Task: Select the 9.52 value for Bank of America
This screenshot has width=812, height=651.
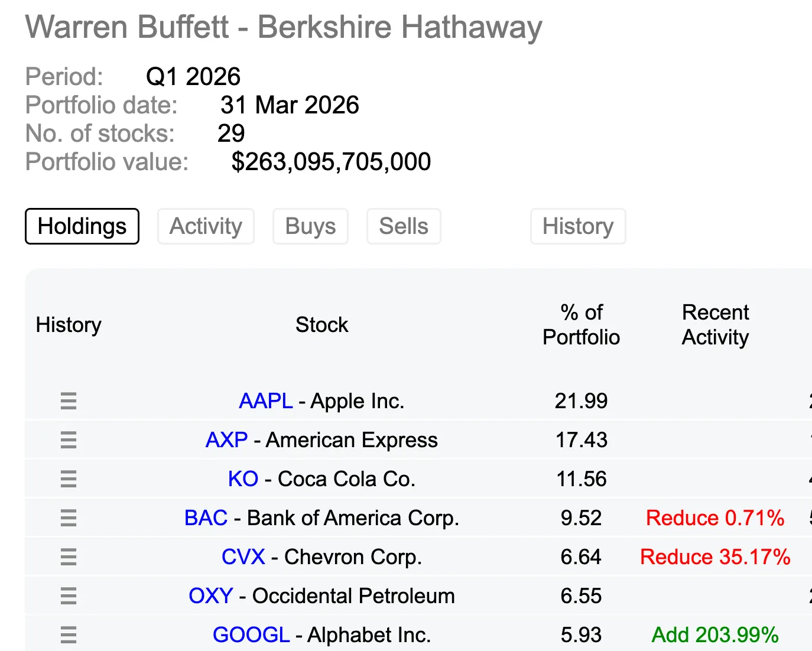Action: (x=582, y=518)
